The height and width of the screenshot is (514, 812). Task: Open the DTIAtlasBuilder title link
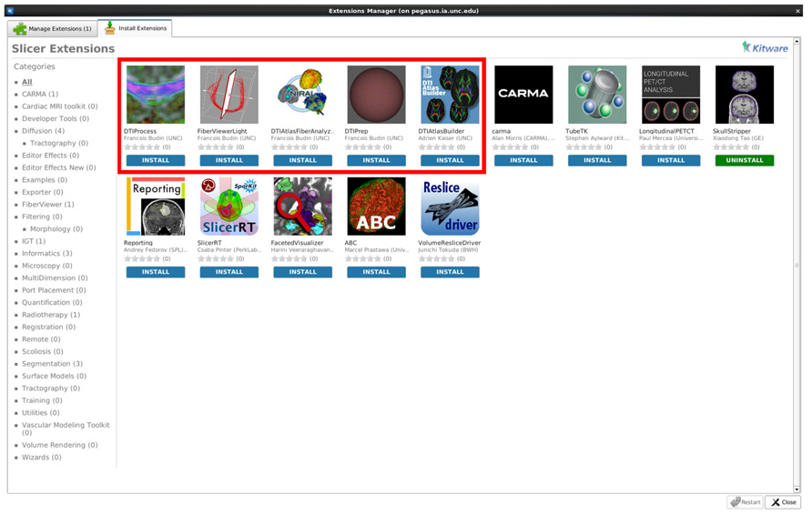442,131
